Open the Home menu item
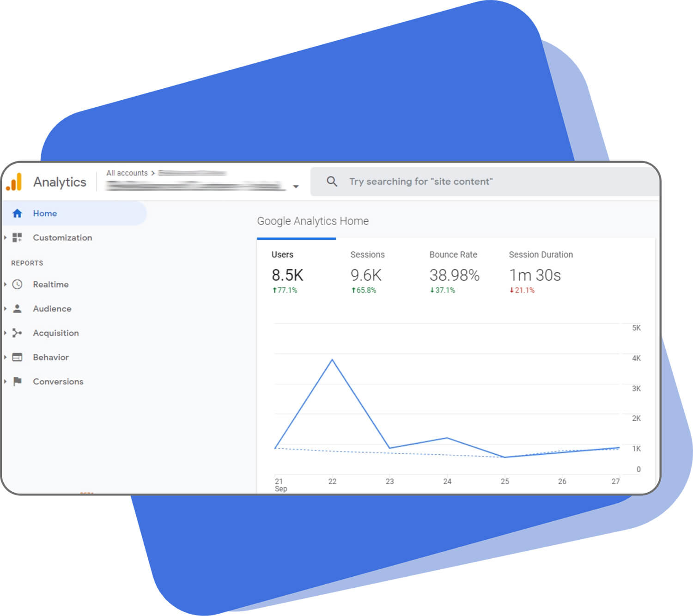The height and width of the screenshot is (616, 693). point(74,213)
